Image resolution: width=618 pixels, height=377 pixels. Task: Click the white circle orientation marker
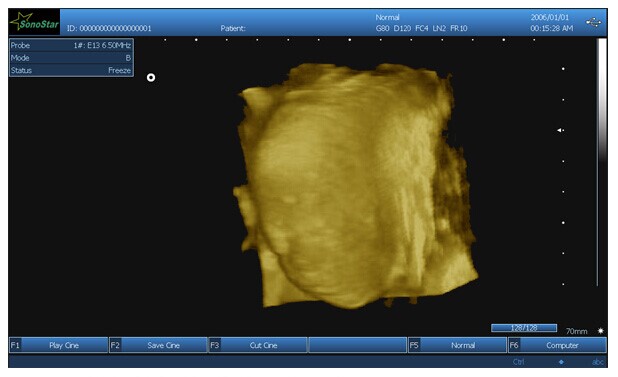coord(151,78)
